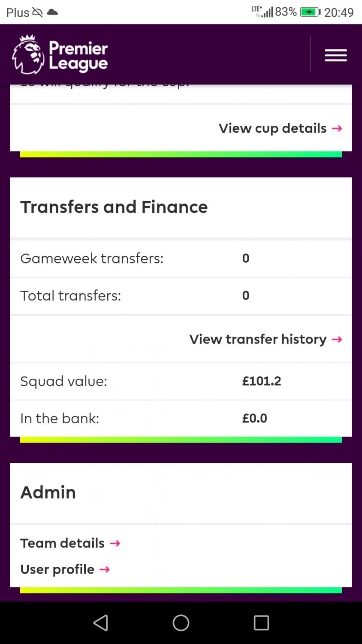This screenshot has width=362, height=644.
Task: Tap the Premier League lion logo
Action: pyautogui.click(x=28, y=55)
